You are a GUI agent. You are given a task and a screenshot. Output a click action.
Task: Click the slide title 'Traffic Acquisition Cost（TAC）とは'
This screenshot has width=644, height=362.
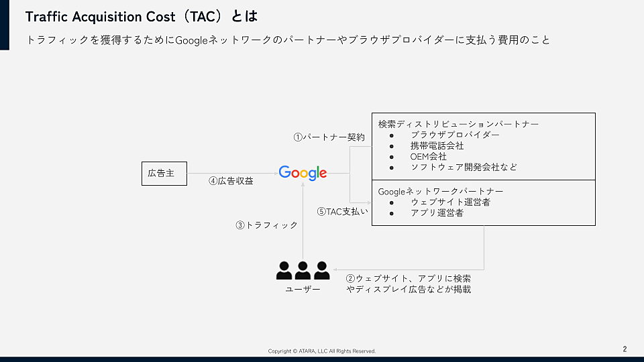tap(142, 16)
